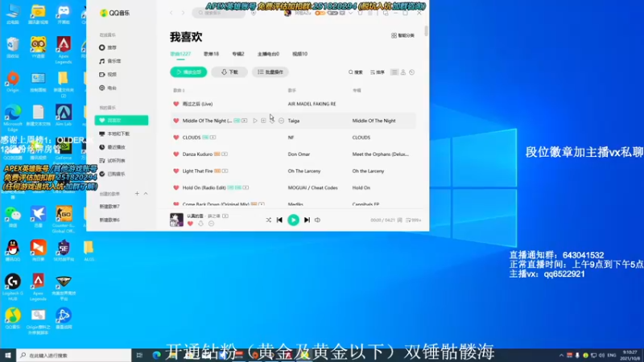Switch to the 歌曲1227 tab
644x362 pixels.
[x=180, y=54]
